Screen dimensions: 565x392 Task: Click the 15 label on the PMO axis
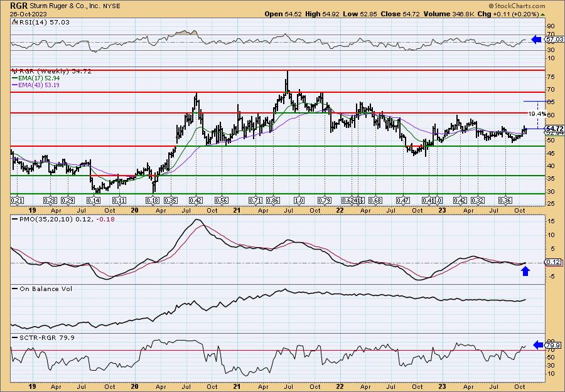coord(550,221)
